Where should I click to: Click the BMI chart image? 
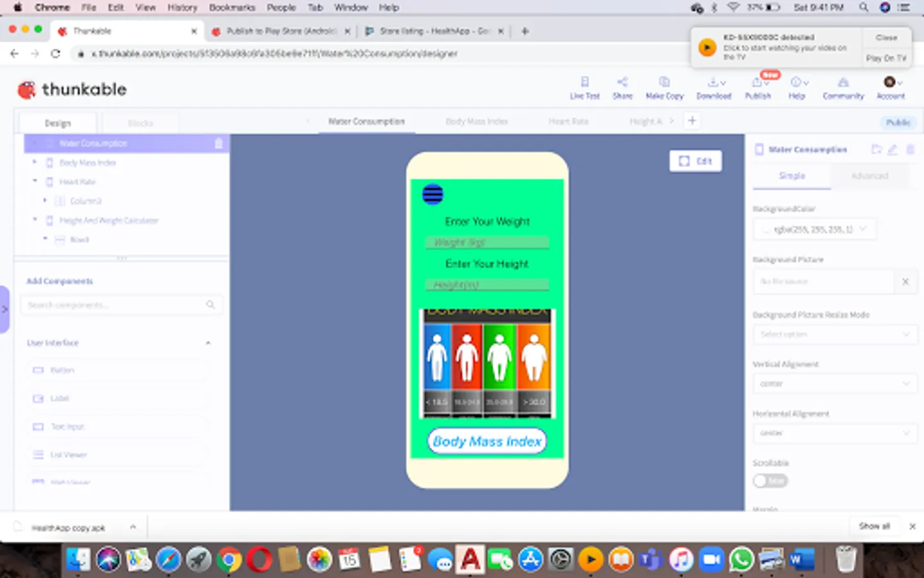487,363
